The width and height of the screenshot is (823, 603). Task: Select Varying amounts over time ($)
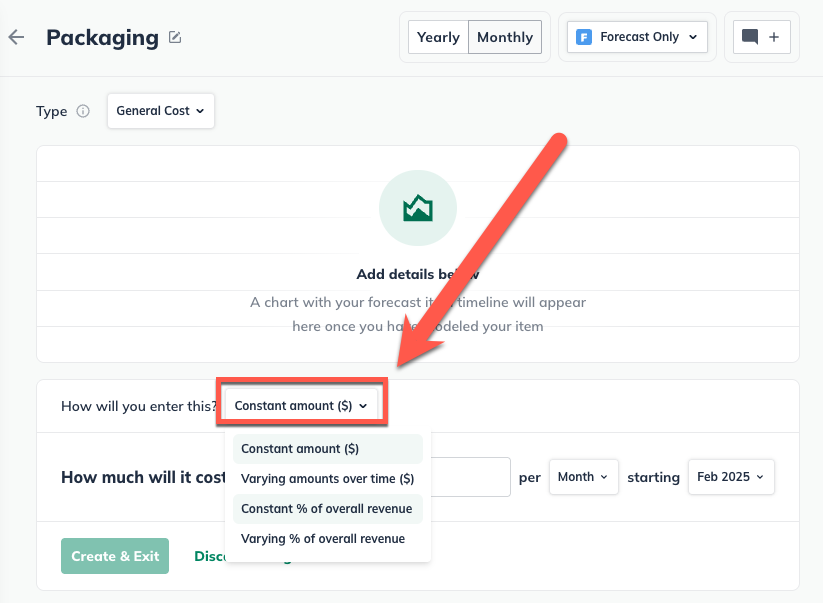327,479
